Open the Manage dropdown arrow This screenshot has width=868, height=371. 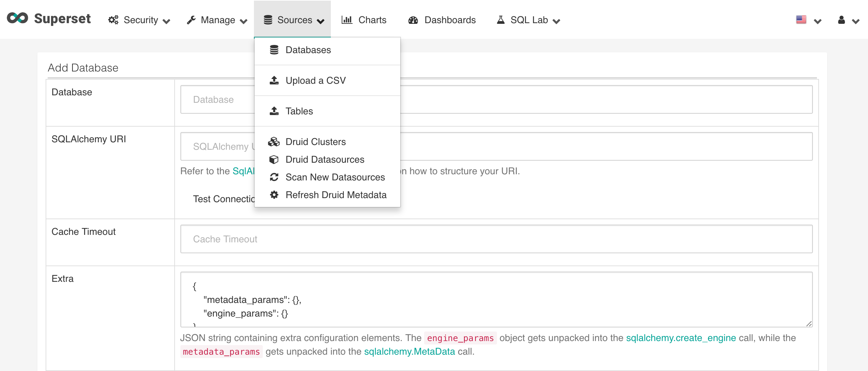point(243,21)
